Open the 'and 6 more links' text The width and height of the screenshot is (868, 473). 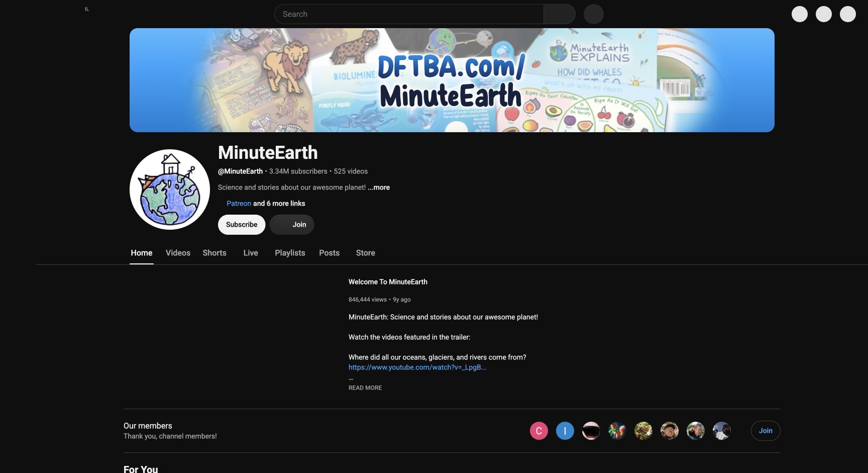279,204
